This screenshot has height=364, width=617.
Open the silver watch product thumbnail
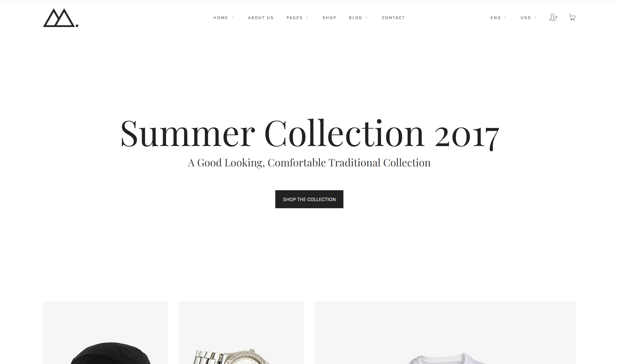point(241,333)
